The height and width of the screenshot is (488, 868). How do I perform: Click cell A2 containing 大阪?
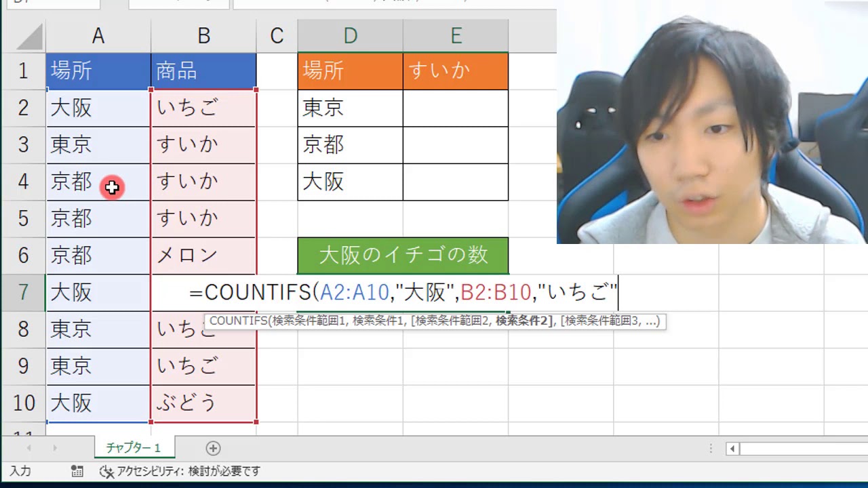tap(98, 108)
